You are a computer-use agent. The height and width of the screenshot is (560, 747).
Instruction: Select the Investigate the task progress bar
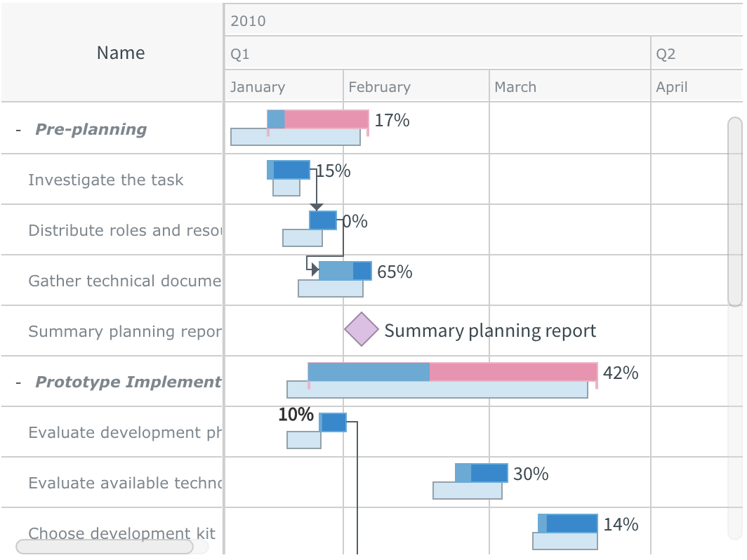point(288,168)
